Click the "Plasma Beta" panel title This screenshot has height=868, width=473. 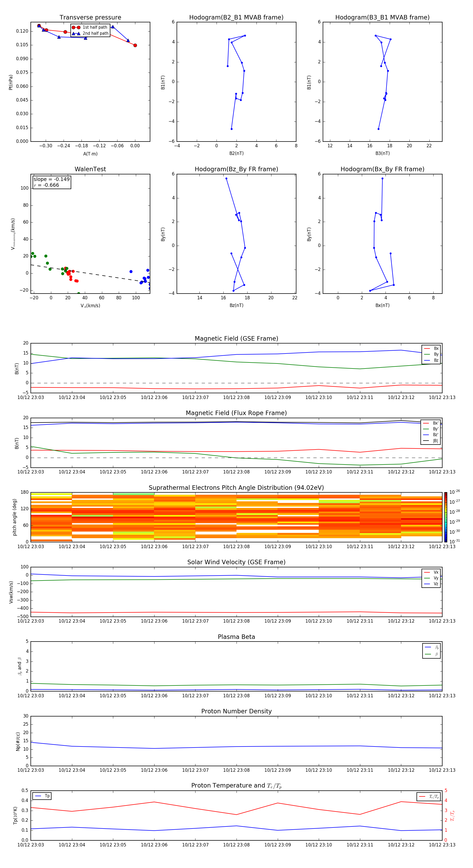[236, 637]
